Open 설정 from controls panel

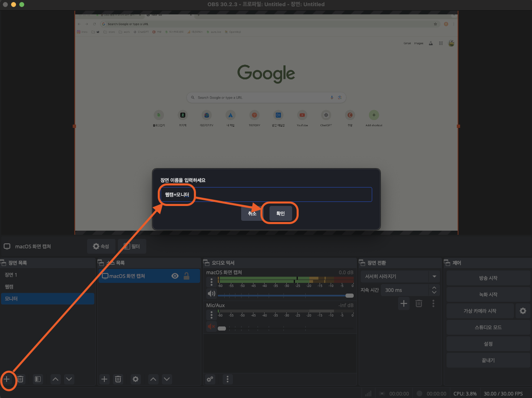point(488,344)
